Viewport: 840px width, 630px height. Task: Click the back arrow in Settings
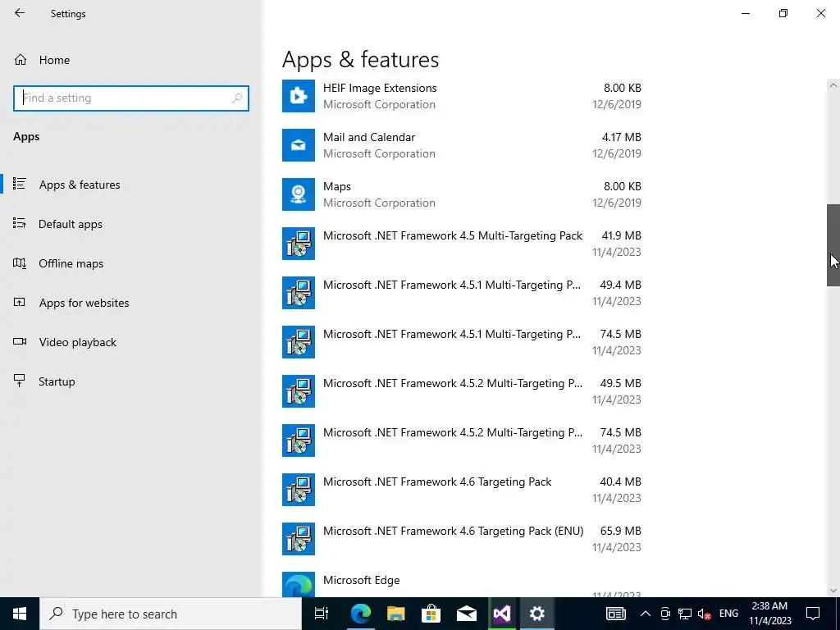[x=20, y=13]
